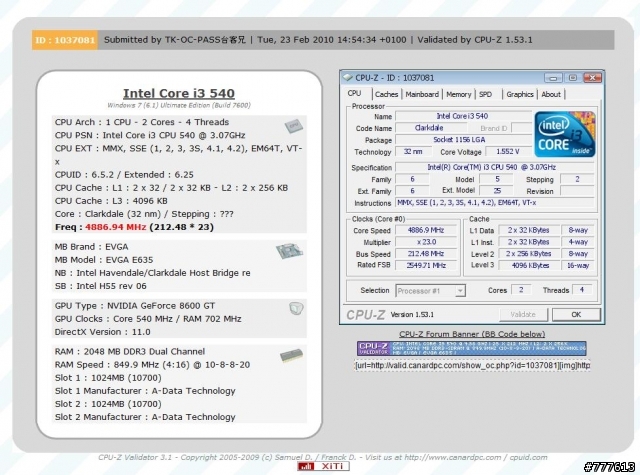Click the Cores count value 2
Screen dimensions: 640x475
(x=521, y=290)
